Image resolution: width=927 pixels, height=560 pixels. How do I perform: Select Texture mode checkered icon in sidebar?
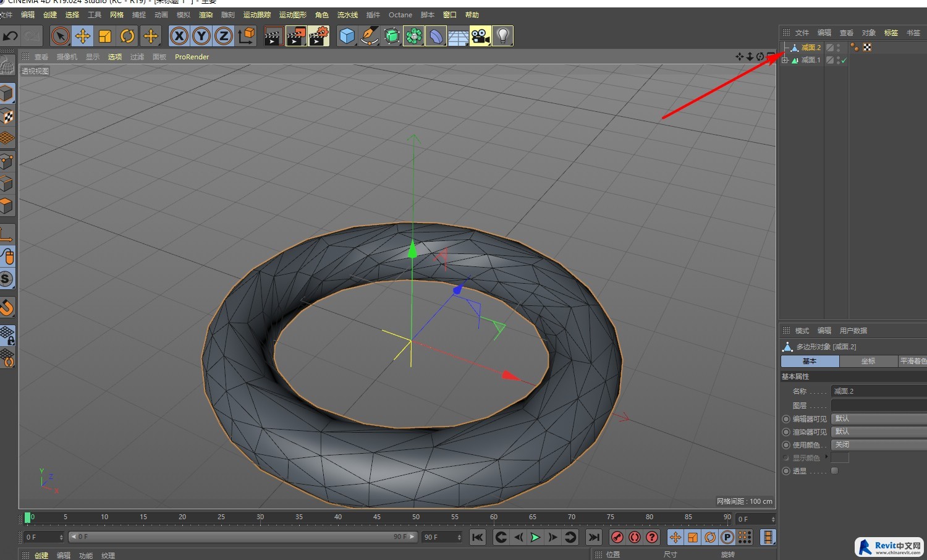tap(7, 116)
